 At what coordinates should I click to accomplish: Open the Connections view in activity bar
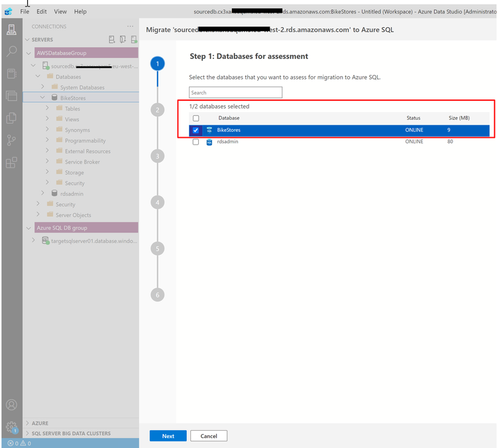pyautogui.click(x=11, y=30)
